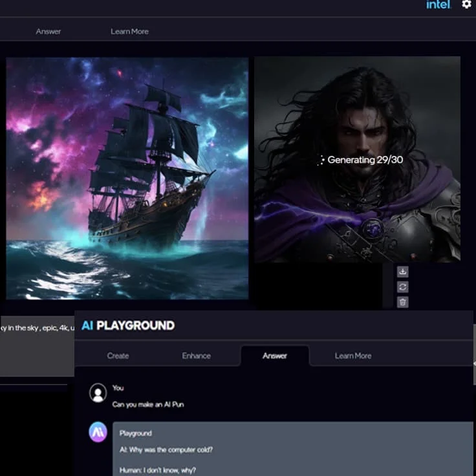Click the Playground AI avatar icon
The image size is (476, 476).
98,433
